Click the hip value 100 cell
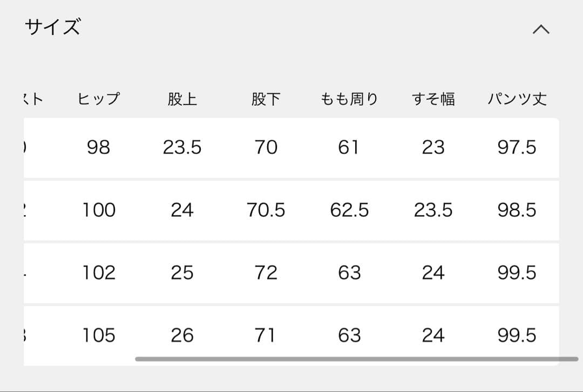 pos(99,210)
